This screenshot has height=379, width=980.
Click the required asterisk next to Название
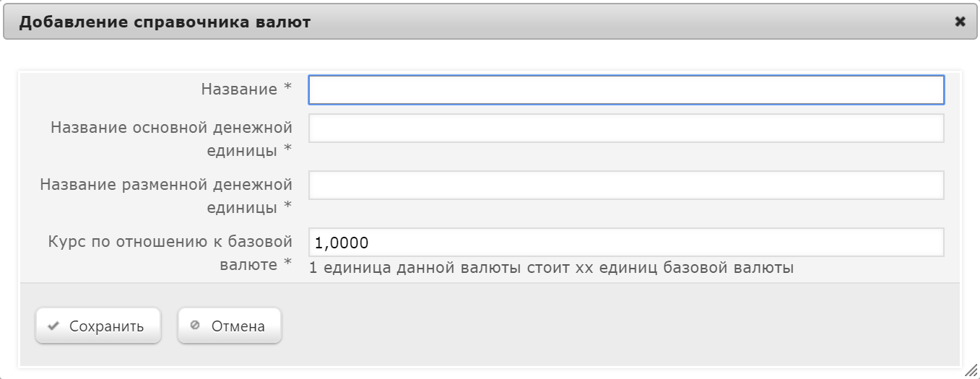coord(287,88)
